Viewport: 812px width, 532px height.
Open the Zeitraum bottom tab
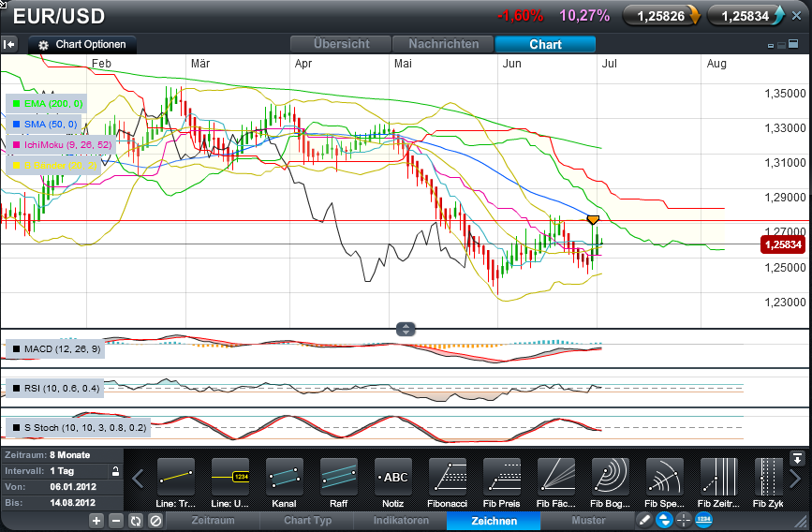click(x=214, y=521)
